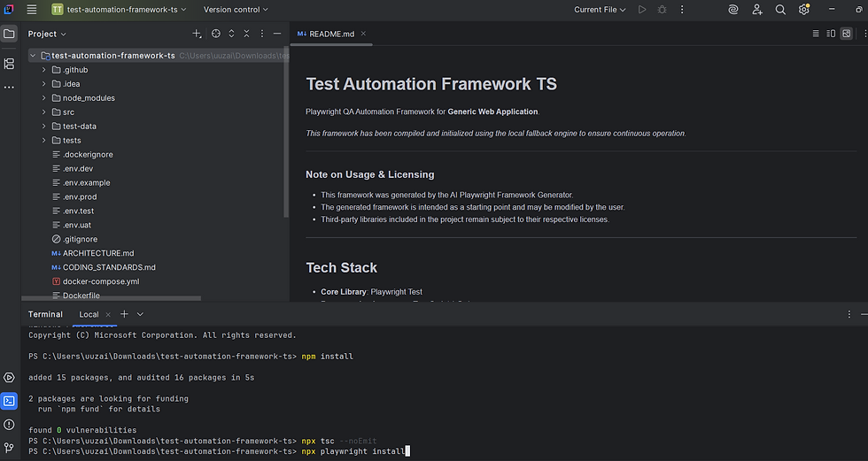Viewport: 868px width, 461px height.
Task: Open the terminal options ellipsis menu
Action: [x=849, y=314]
